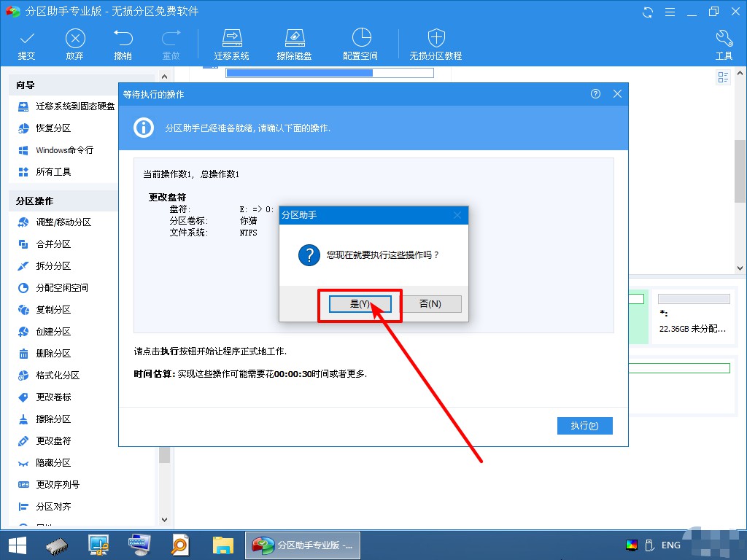Viewport: 747px width, 560px height.
Task: Select 迁移系统到固态硬盘 wizard
Action: [x=66, y=106]
